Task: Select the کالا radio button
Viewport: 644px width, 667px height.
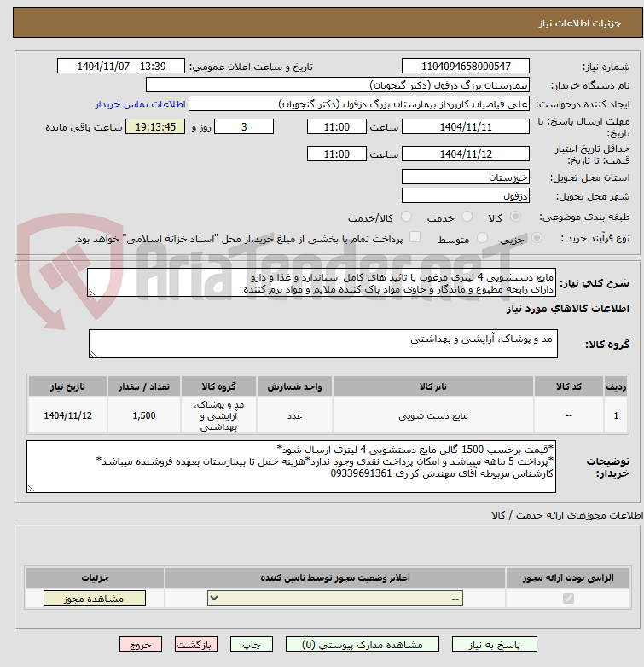Action: pyautogui.click(x=515, y=217)
